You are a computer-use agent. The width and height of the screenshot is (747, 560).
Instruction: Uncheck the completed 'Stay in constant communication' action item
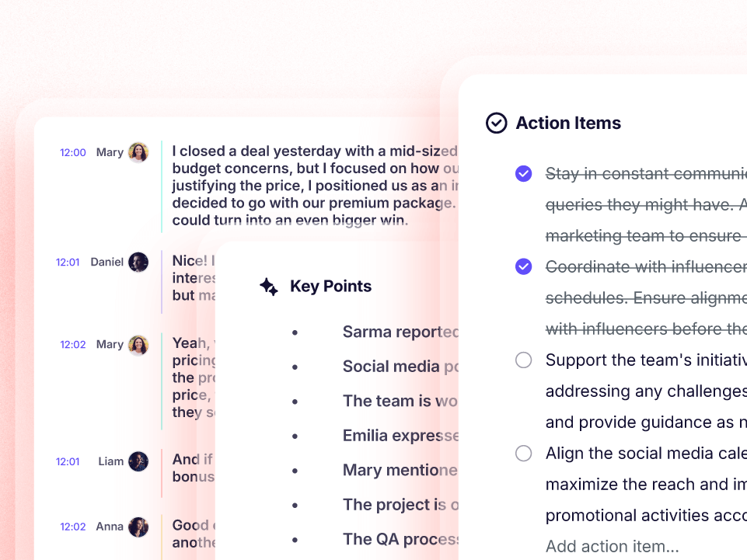(x=523, y=173)
